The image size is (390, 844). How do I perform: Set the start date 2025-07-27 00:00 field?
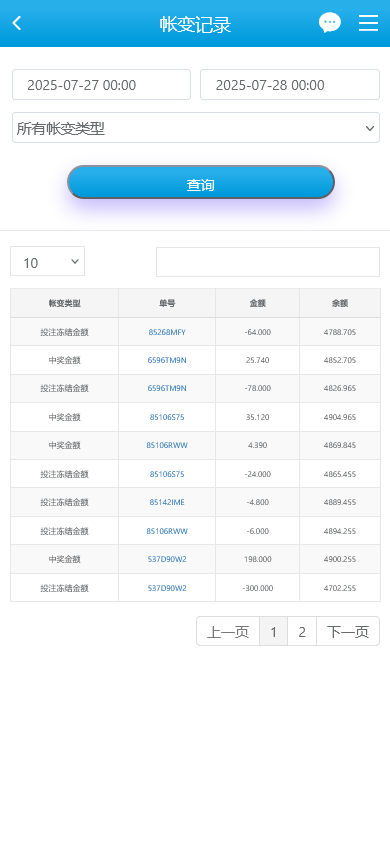click(x=102, y=85)
